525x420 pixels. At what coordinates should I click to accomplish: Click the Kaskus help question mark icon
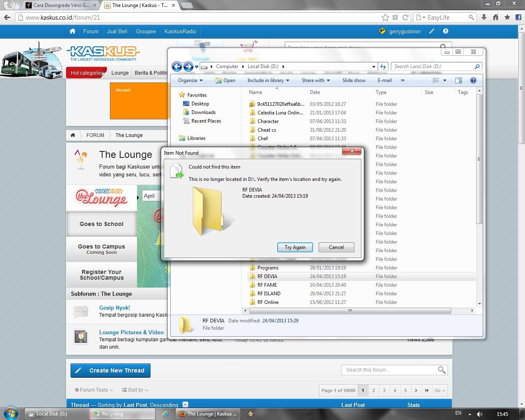[x=445, y=31]
